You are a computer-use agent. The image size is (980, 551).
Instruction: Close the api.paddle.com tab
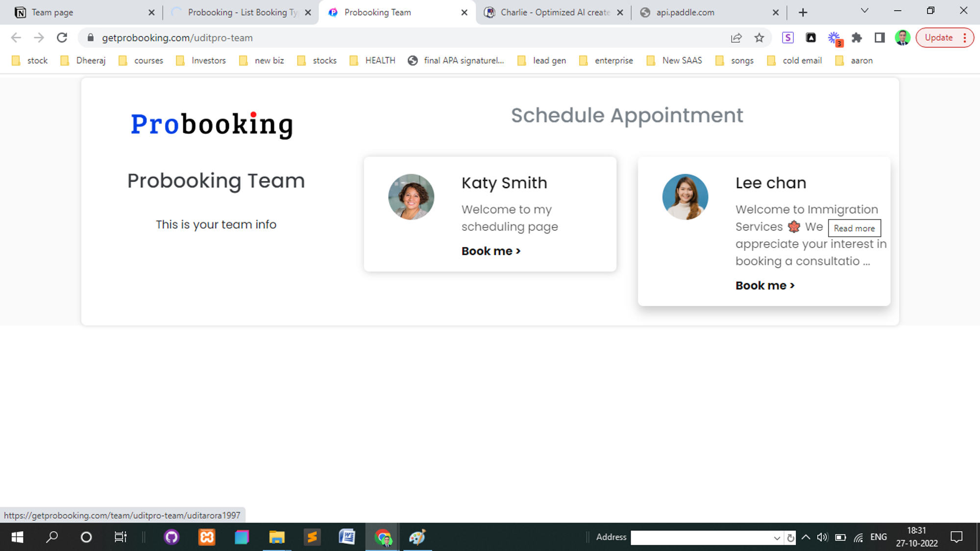775,13
